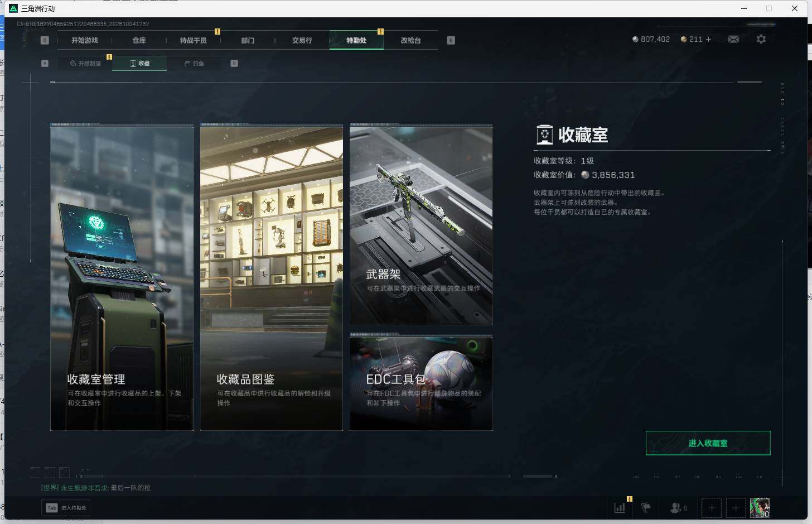Click the 进入收藏室 button
812x524 pixels.
(x=708, y=443)
